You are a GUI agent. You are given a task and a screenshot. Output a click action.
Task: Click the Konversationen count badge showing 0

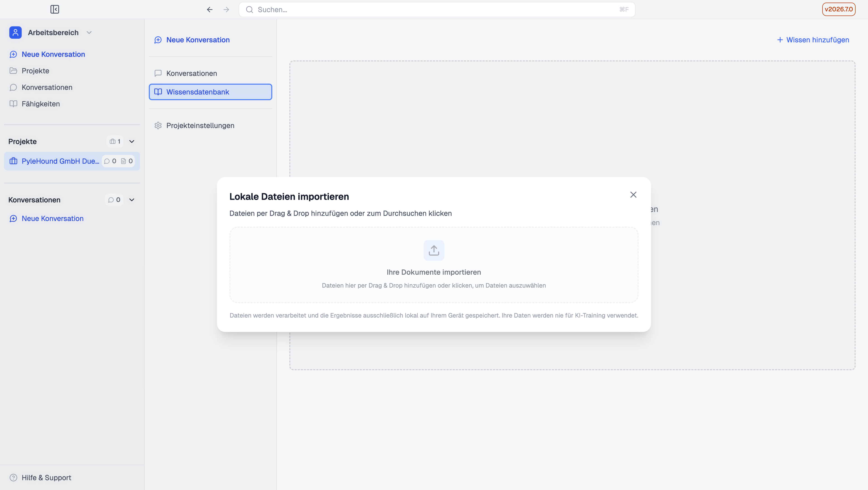[114, 200]
